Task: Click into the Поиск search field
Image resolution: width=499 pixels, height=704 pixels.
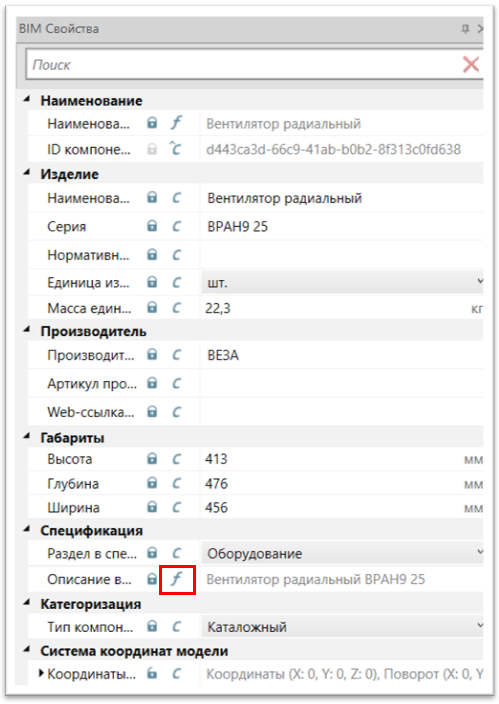Action: point(245,65)
